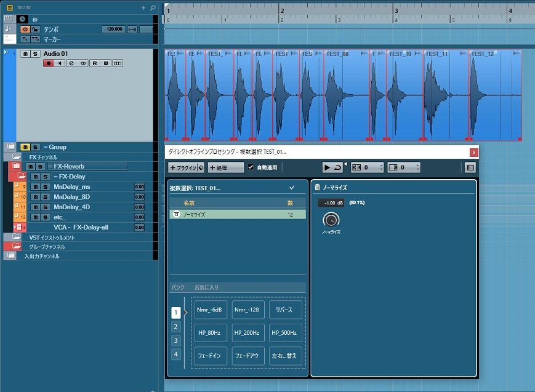Expand the VST インストゥルメント folder
This screenshot has width=535, height=392.
point(17,237)
